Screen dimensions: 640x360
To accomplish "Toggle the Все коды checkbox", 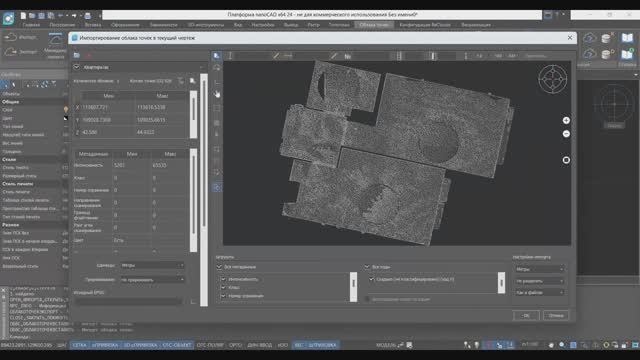I will click(x=367, y=267).
